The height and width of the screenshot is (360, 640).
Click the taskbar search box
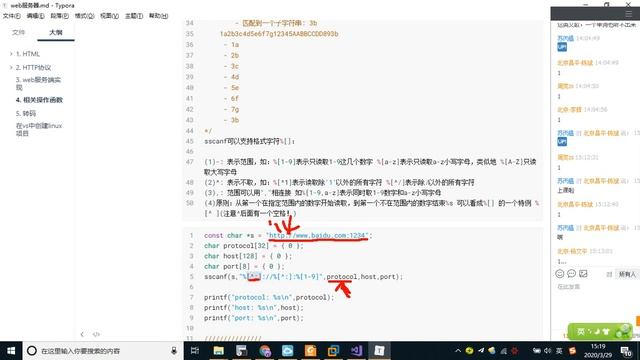pos(101,351)
